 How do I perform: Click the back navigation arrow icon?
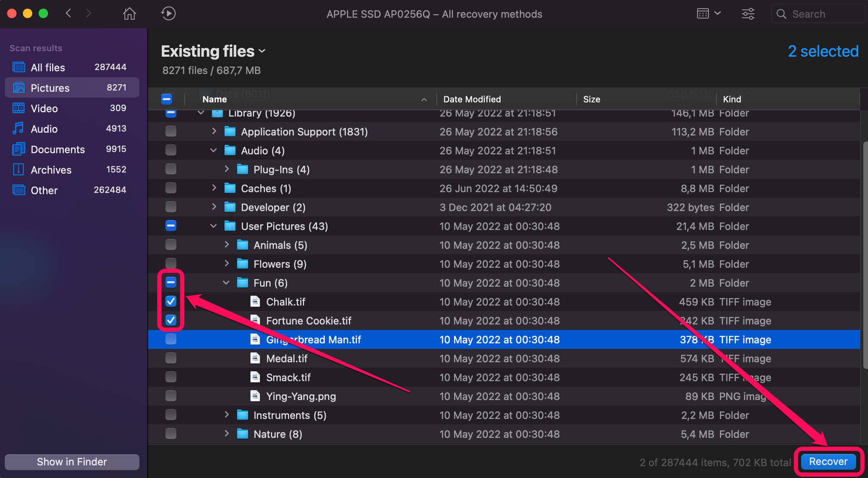(70, 13)
